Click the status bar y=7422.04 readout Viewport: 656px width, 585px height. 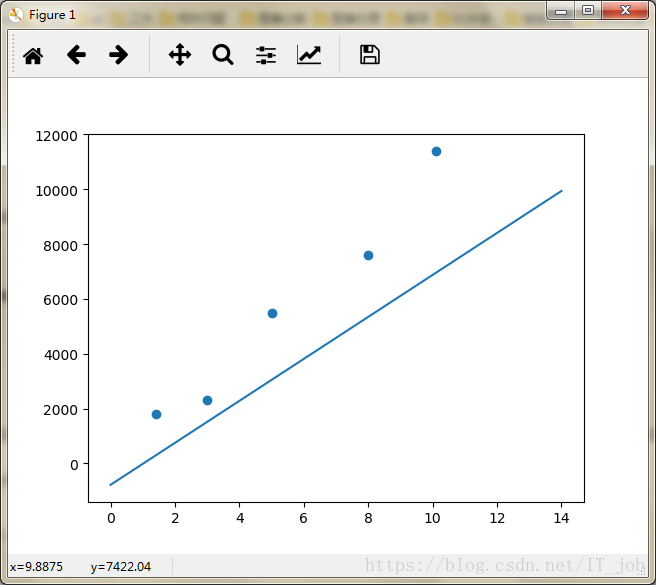pos(120,567)
